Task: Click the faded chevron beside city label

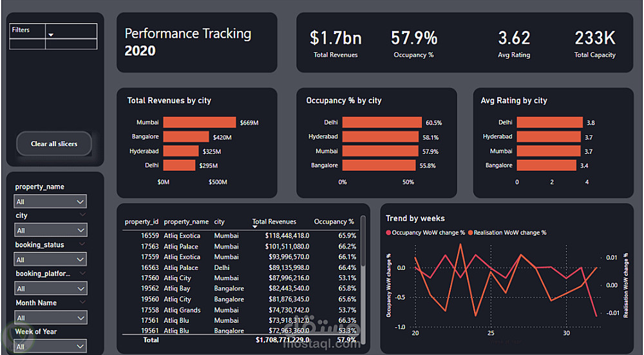Action: point(82,215)
